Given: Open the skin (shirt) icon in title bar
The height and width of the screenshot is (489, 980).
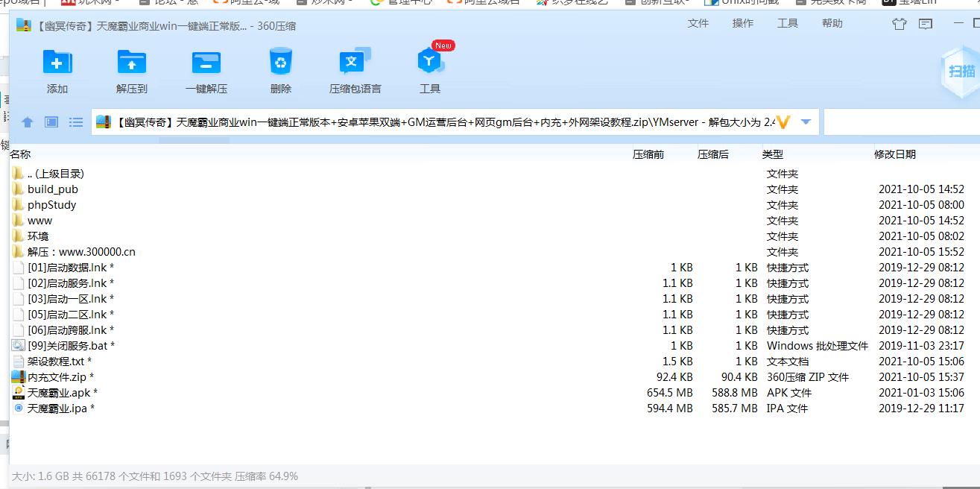Looking at the screenshot, I should (x=900, y=24).
